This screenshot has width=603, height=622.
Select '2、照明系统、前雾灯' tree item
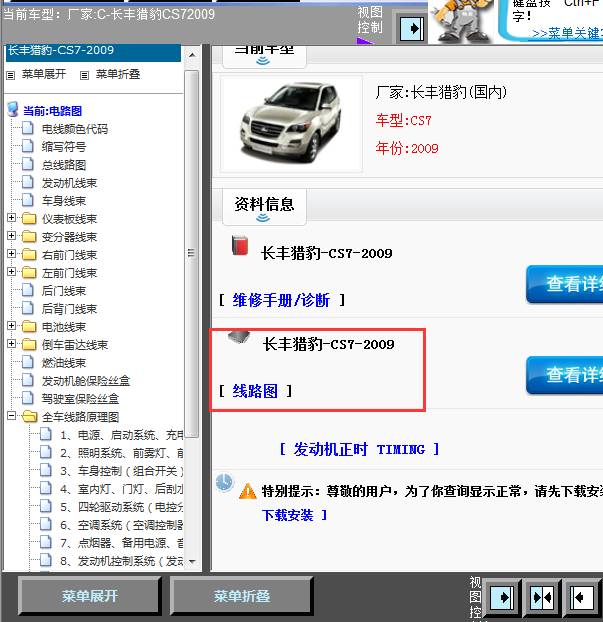click(x=121, y=453)
